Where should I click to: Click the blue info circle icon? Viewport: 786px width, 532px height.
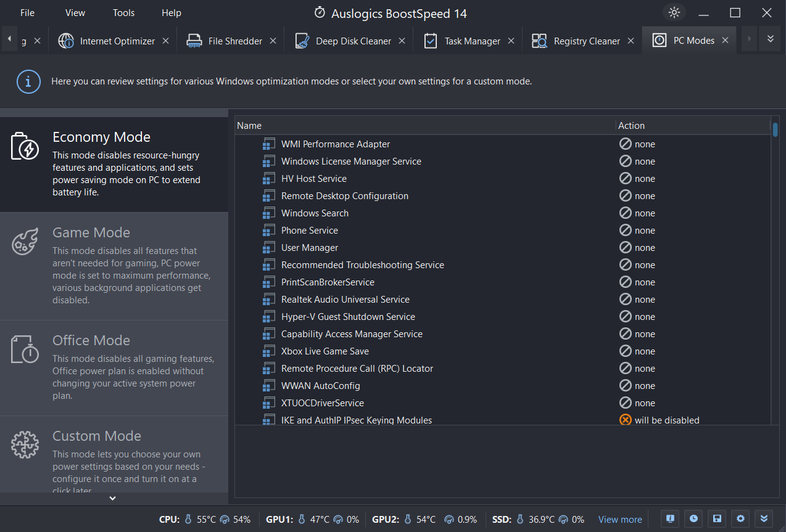coord(28,81)
